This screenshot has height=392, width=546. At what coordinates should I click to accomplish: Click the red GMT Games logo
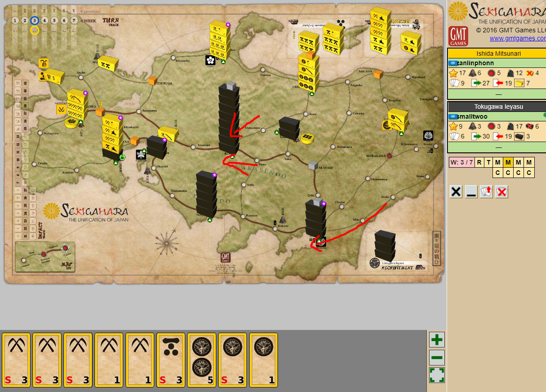pos(458,36)
